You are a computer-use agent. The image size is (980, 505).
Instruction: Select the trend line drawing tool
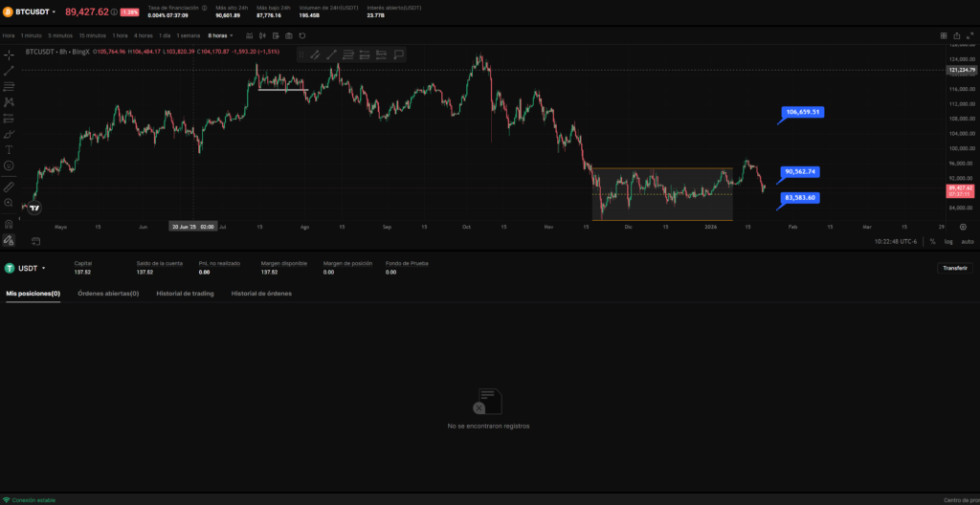click(9, 71)
